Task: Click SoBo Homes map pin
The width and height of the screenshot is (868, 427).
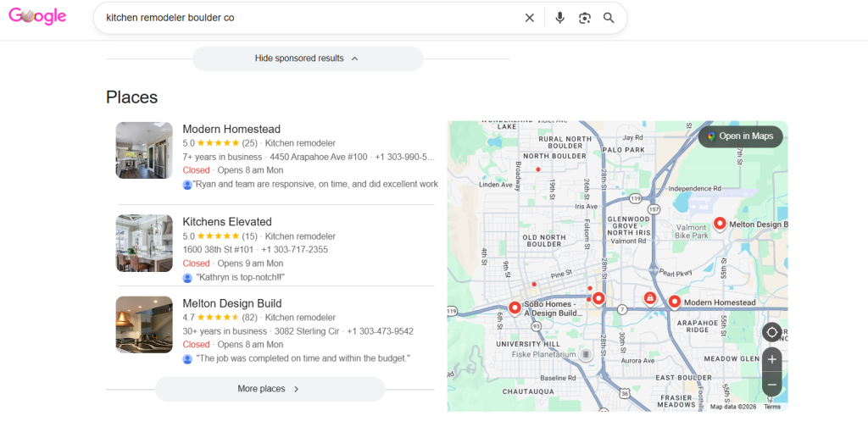Action: click(515, 308)
